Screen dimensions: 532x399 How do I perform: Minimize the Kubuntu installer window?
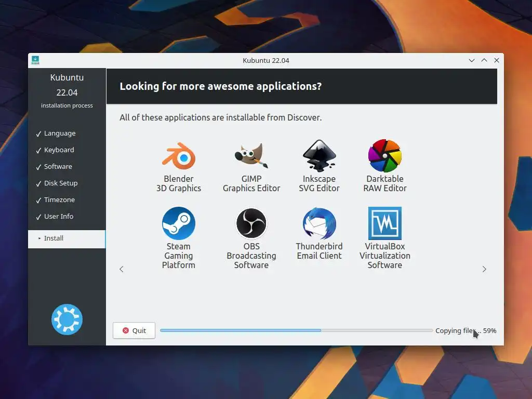click(x=472, y=60)
